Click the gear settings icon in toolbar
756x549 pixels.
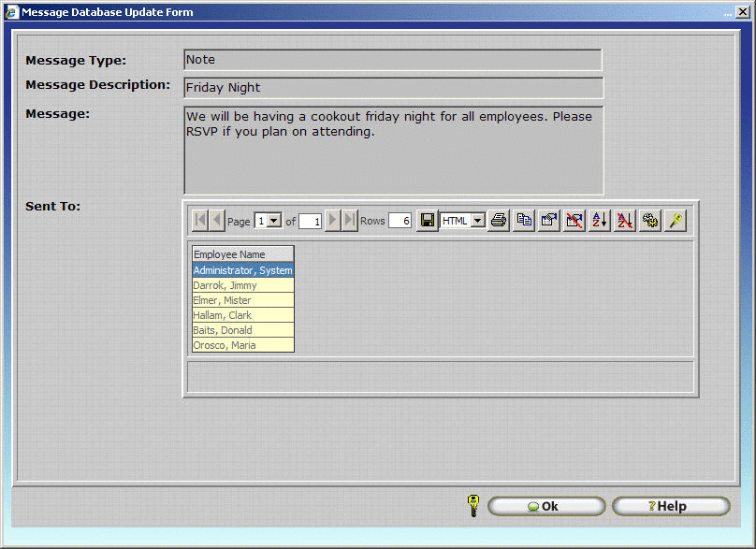point(649,221)
